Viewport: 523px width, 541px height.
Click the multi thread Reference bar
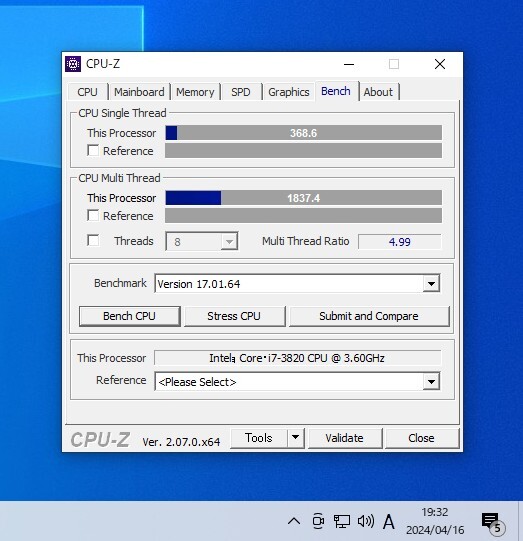click(304, 215)
